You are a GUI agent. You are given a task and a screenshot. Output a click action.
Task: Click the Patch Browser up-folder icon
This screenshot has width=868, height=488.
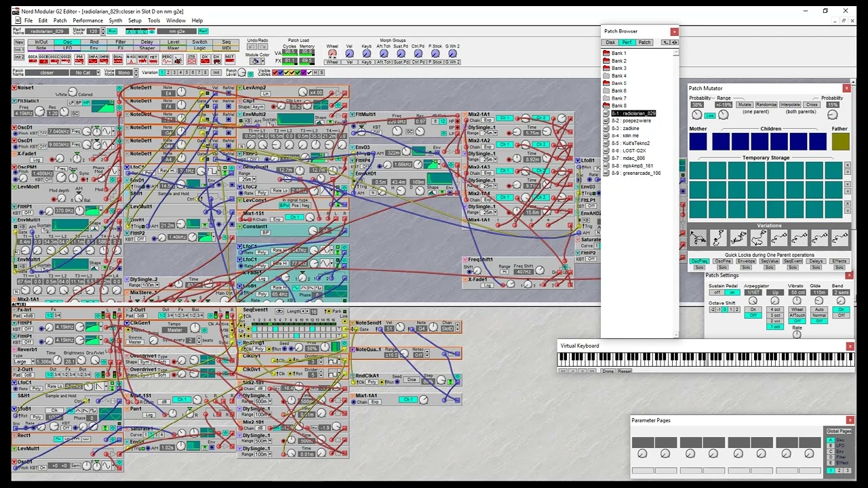pyautogui.click(x=666, y=42)
